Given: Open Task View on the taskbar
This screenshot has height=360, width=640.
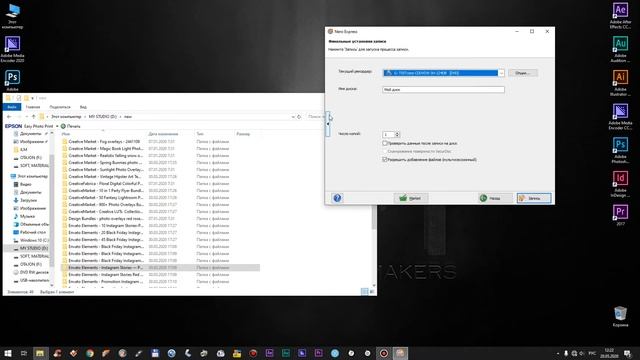Looking at the screenshot, I should coord(24,353).
